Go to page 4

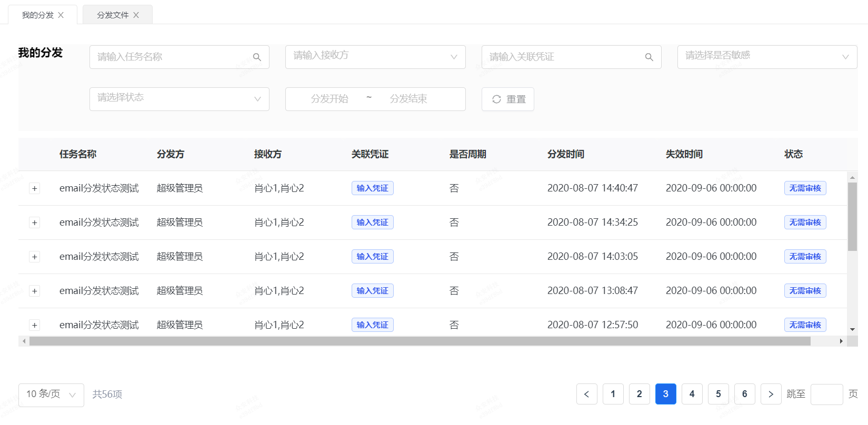click(692, 394)
